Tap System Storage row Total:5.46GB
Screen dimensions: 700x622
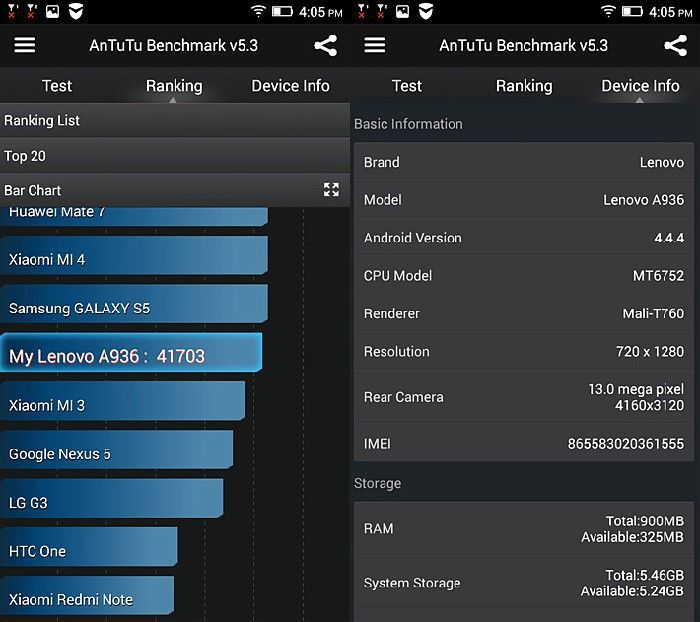[x=524, y=583]
